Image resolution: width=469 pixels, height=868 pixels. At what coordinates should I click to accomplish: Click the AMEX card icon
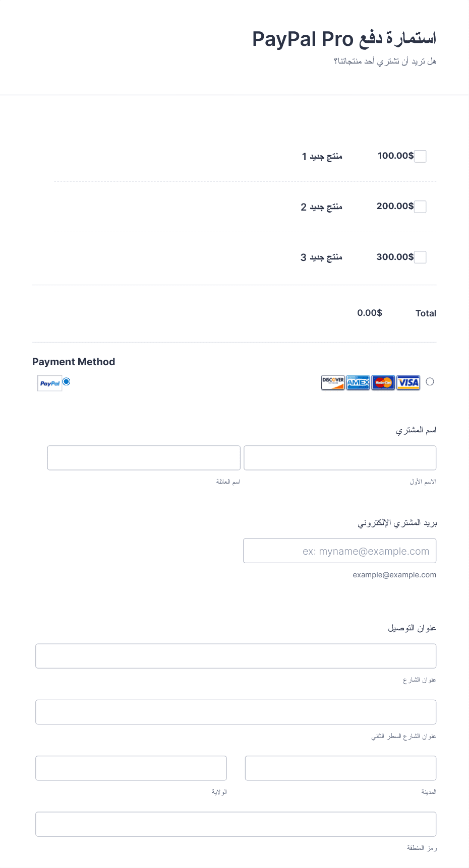point(358,383)
